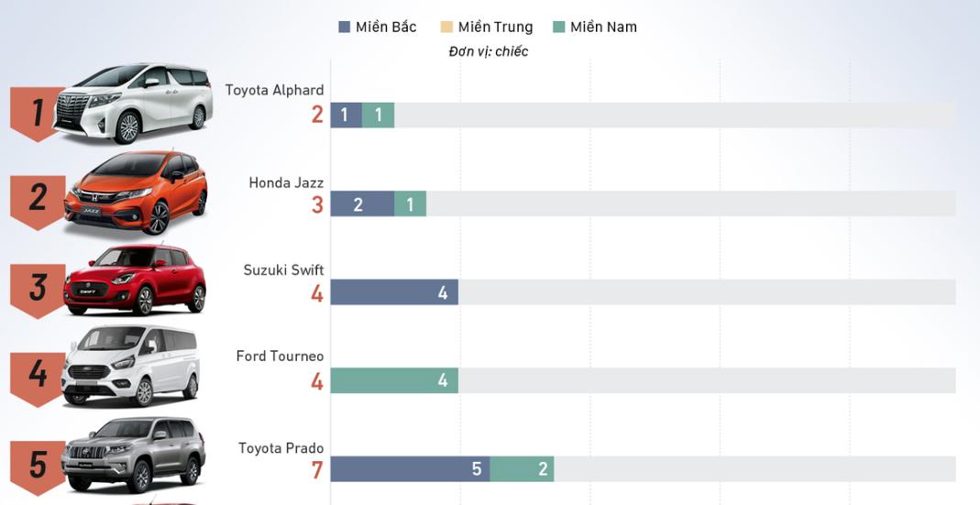Click the rank 3 badge

[37, 289]
